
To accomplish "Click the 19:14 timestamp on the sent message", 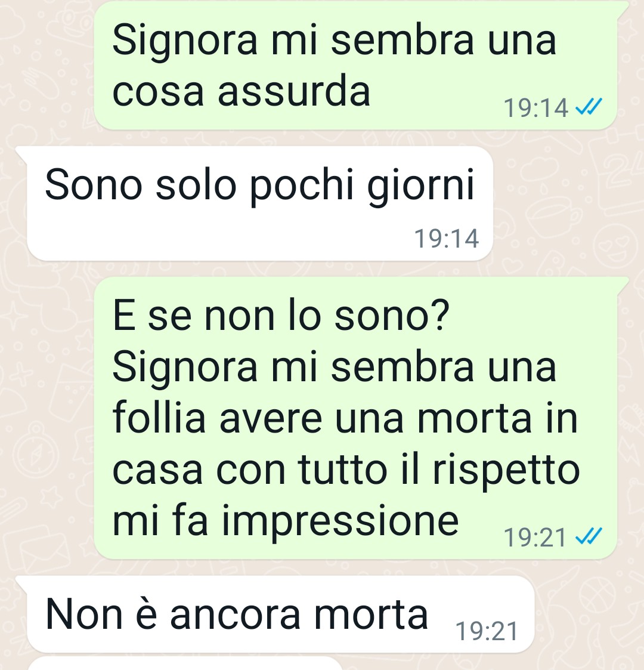I will (536, 107).
